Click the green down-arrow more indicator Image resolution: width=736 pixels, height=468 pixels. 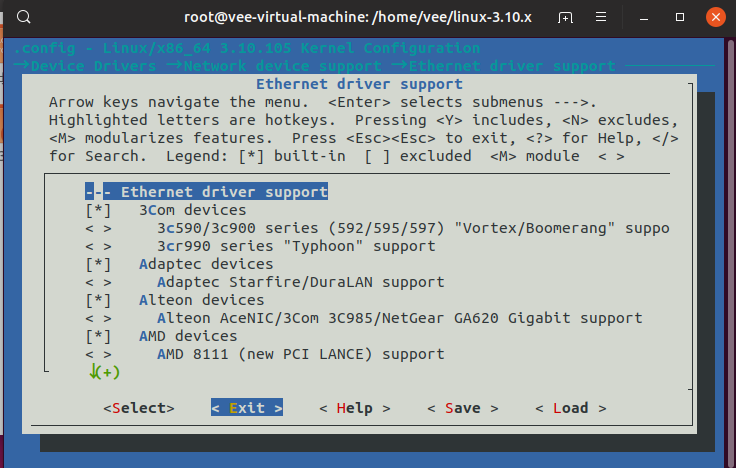[105, 372]
